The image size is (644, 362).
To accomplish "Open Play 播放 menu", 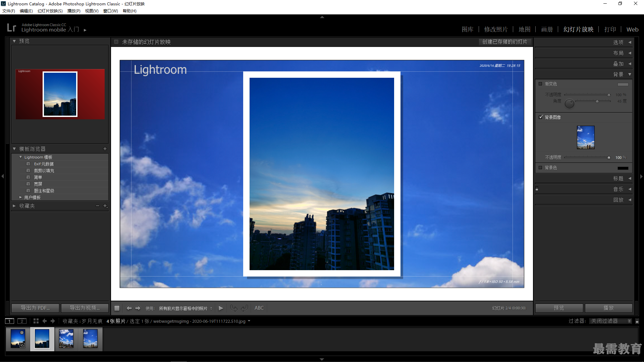I will point(74,11).
